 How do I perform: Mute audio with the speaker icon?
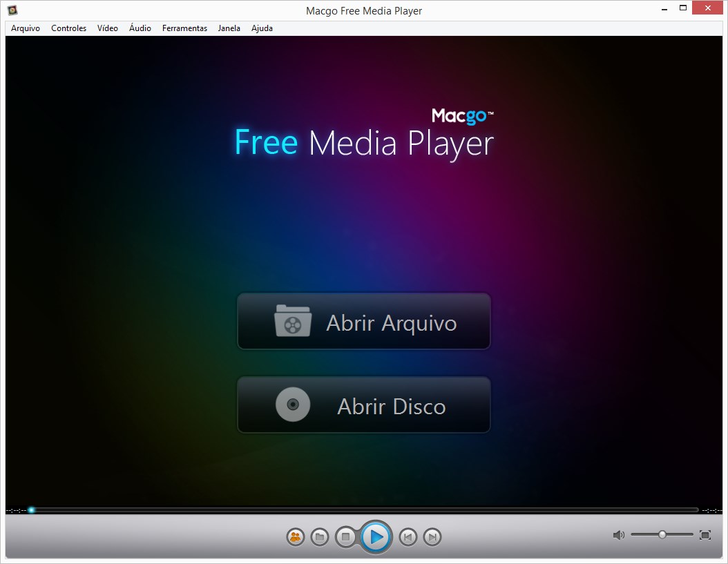pos(618,535)
